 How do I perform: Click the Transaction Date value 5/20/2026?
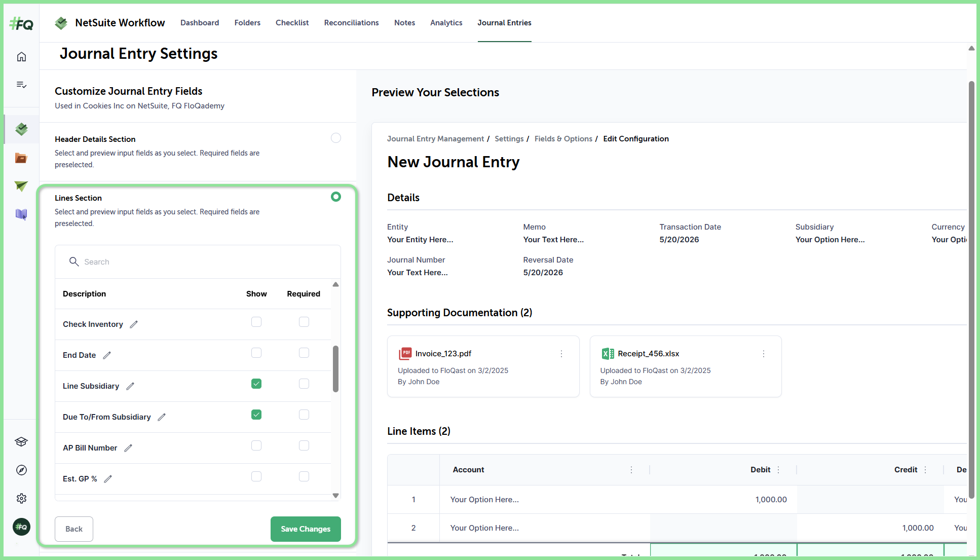[679, 240]
